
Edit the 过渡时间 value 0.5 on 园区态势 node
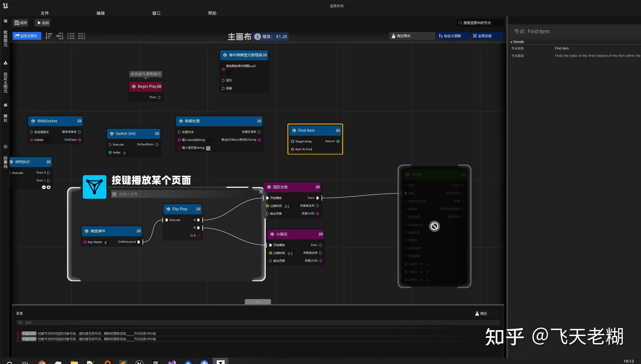click(x=287, y=206)
